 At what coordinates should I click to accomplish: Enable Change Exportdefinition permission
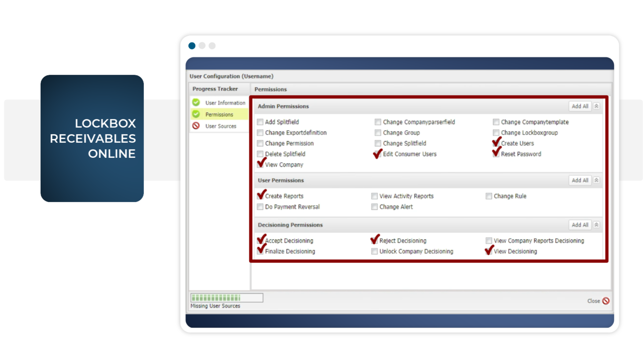[x=260, y=132]
